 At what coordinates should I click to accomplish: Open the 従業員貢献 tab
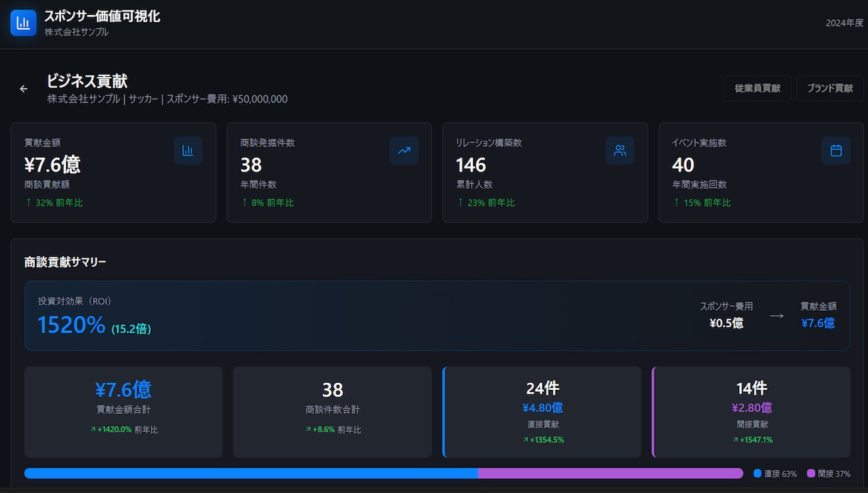[x=757, y=88]
